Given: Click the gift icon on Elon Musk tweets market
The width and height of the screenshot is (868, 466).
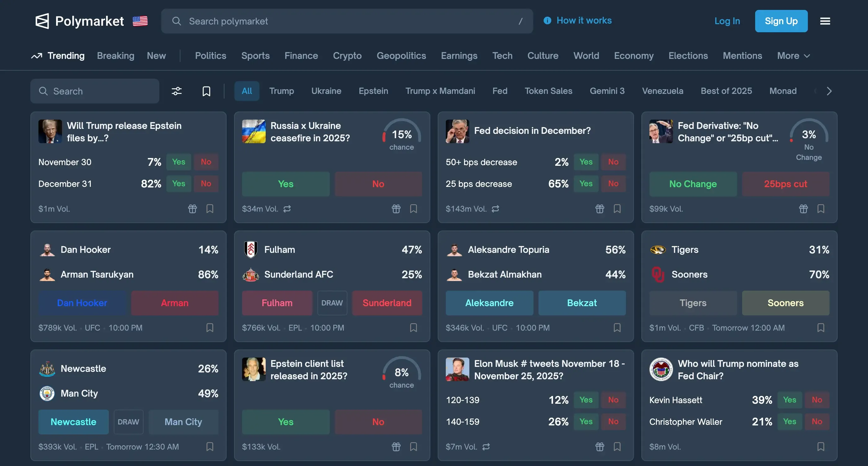Looking at the screenshot, I should click(600, 446).
